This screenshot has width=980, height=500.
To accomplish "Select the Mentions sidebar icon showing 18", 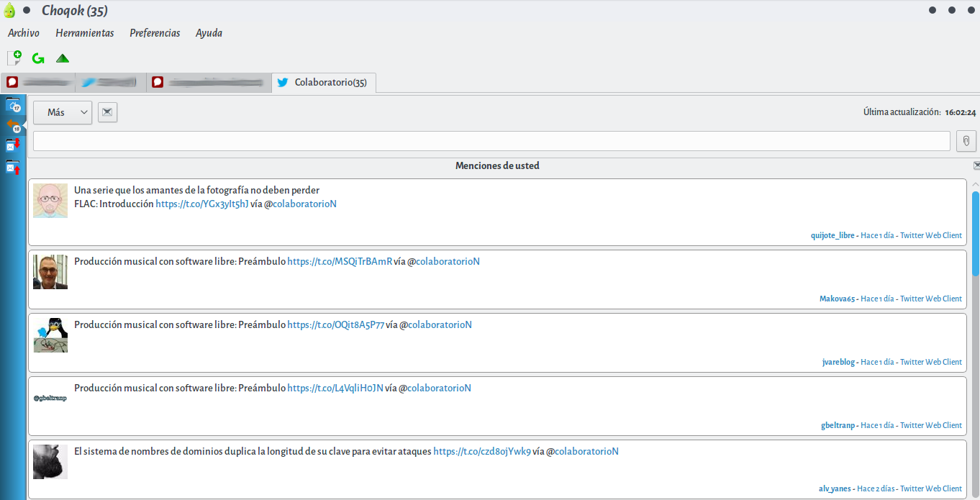I will click(13, 126).
